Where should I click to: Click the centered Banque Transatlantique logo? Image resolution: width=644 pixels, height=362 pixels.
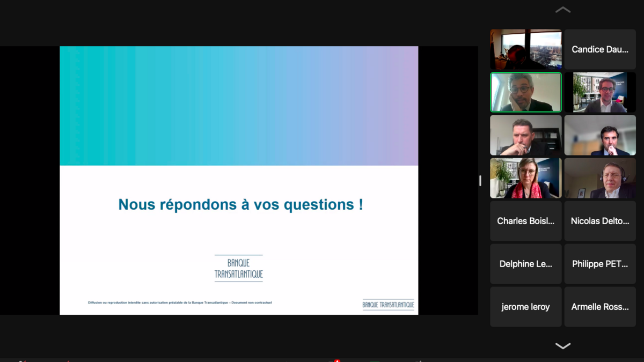[239, 268]
